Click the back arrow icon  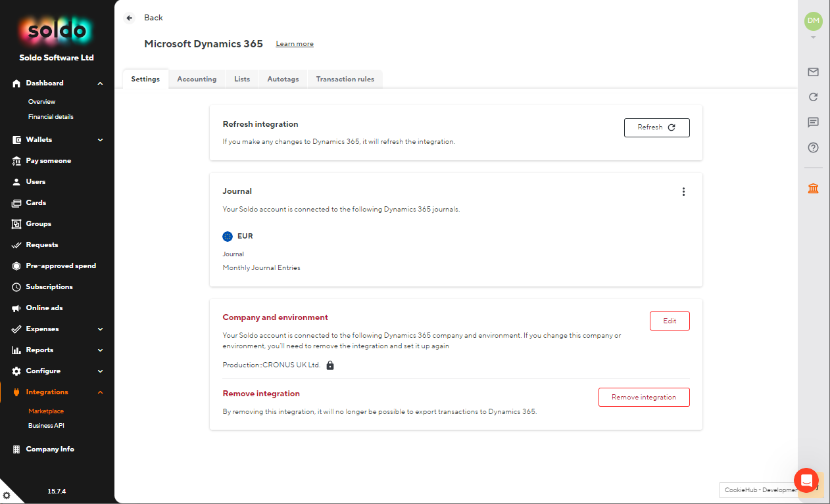(x=130, y=18)
